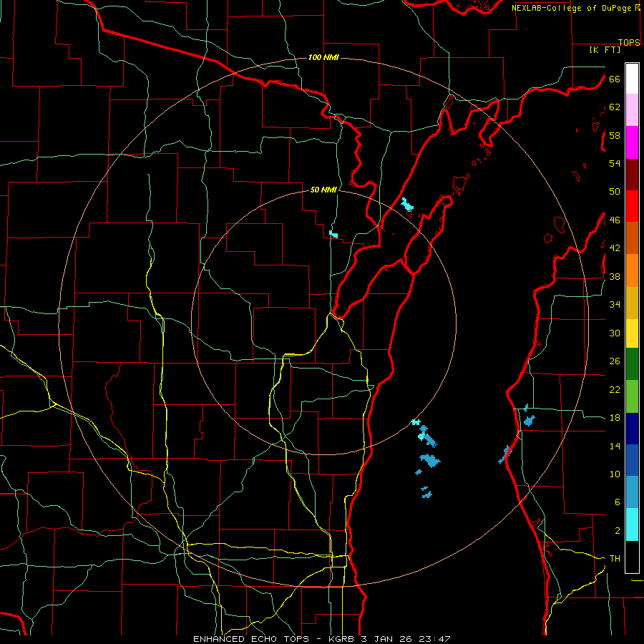Click the dark green legend swatch
This screenshot has width=644, height=644.
tap(632, 364)
